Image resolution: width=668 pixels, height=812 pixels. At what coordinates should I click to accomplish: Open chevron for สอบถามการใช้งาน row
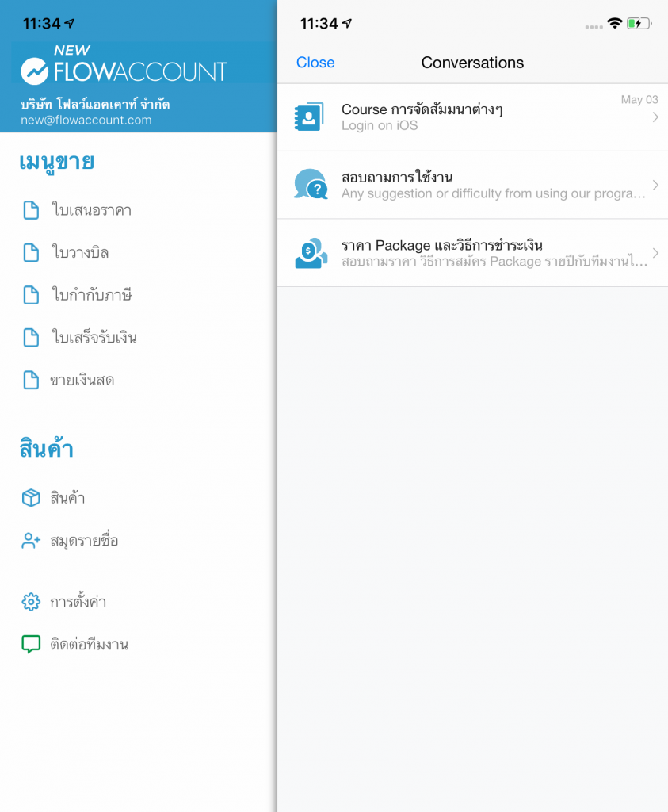pos(655,186)
